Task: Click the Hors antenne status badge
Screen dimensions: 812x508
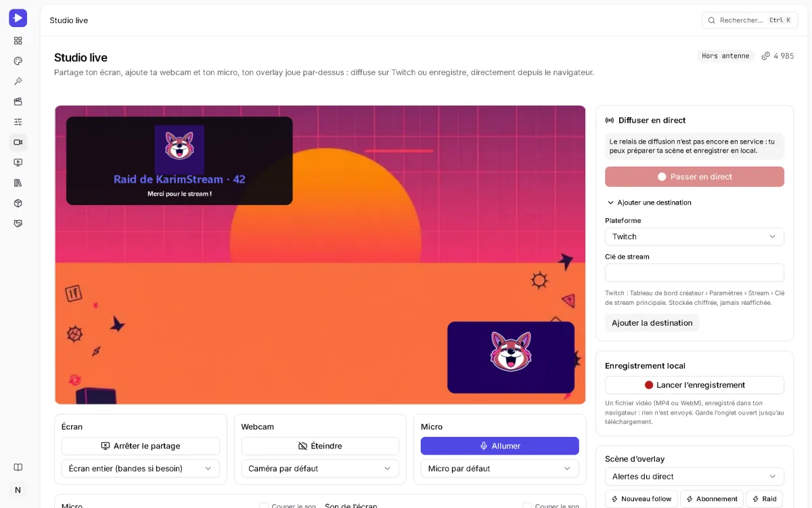Action: [x=725, y=56]
